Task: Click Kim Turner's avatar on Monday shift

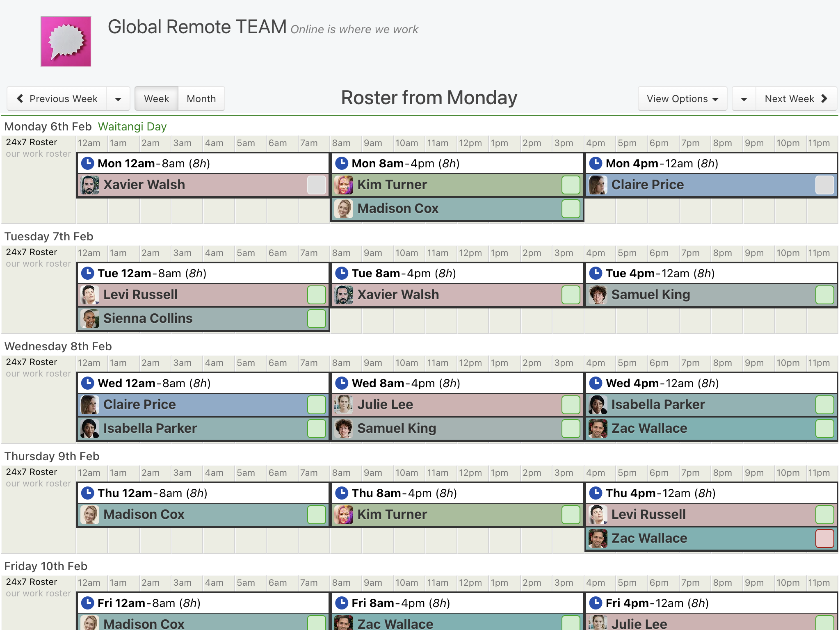Action: pos(344,185)
